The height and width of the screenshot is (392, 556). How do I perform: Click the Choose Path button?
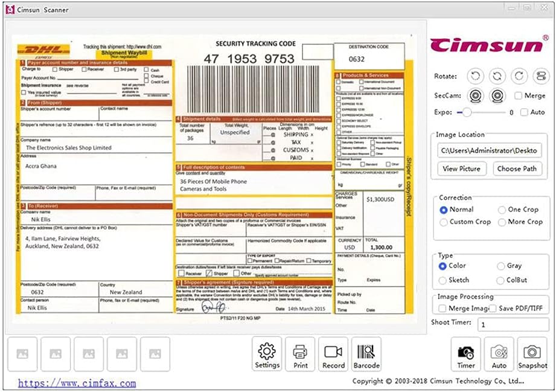pos(517,169)
